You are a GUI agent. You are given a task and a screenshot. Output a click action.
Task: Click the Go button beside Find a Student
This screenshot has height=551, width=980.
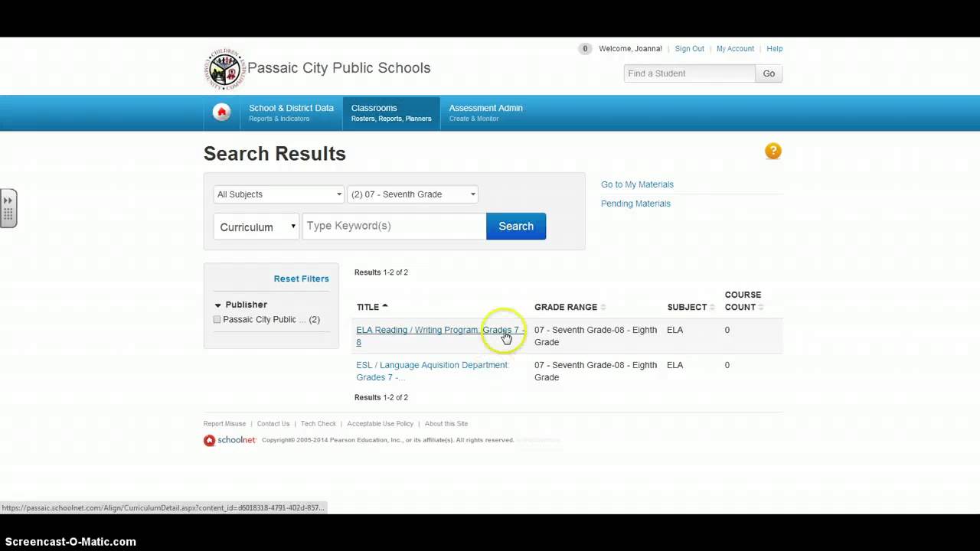[x=769, y=73]
